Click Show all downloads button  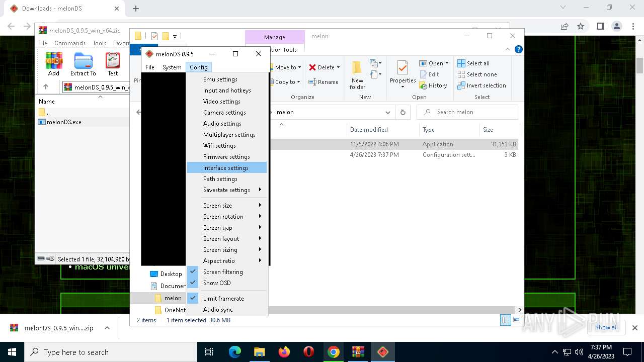[x=606, y=327]
